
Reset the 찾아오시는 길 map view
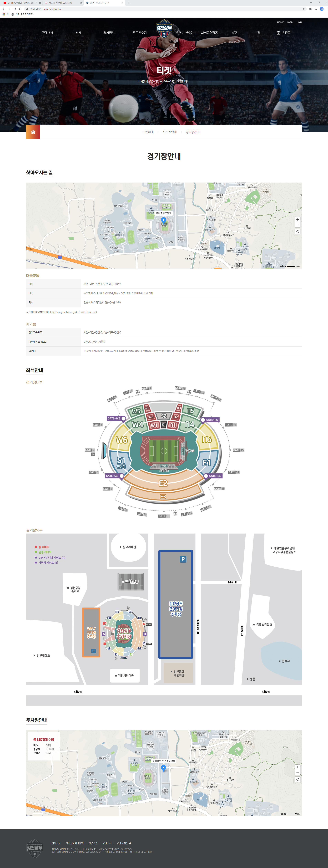click(297, 232)
